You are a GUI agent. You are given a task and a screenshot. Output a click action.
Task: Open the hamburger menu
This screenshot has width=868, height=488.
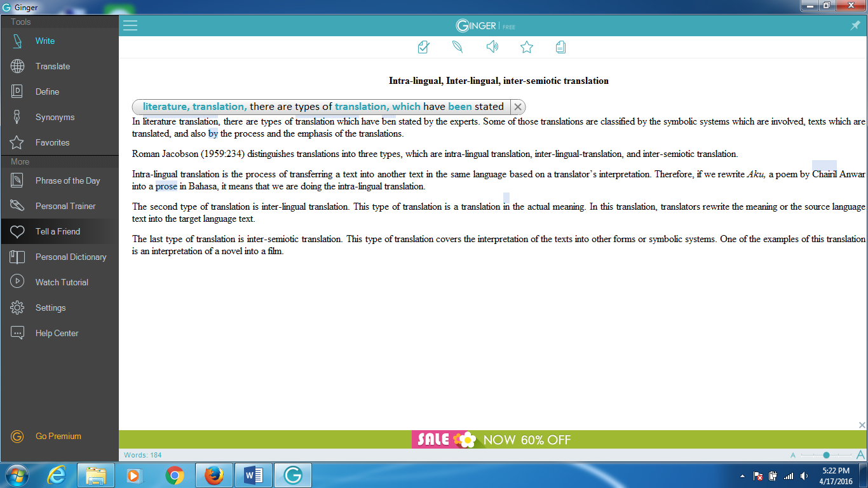pyautogui.click(x=130, y=26)
